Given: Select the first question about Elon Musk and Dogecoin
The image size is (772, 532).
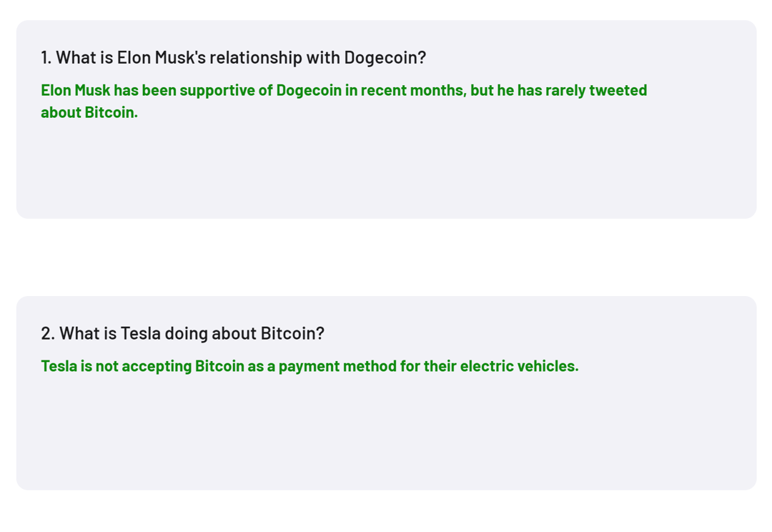Looking at the screenshot, I should [233, 58].
